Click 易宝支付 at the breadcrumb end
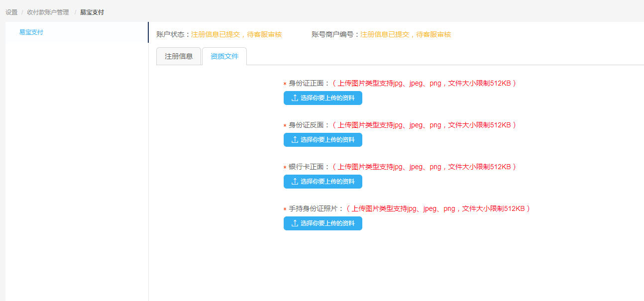 tap(92, 12)
